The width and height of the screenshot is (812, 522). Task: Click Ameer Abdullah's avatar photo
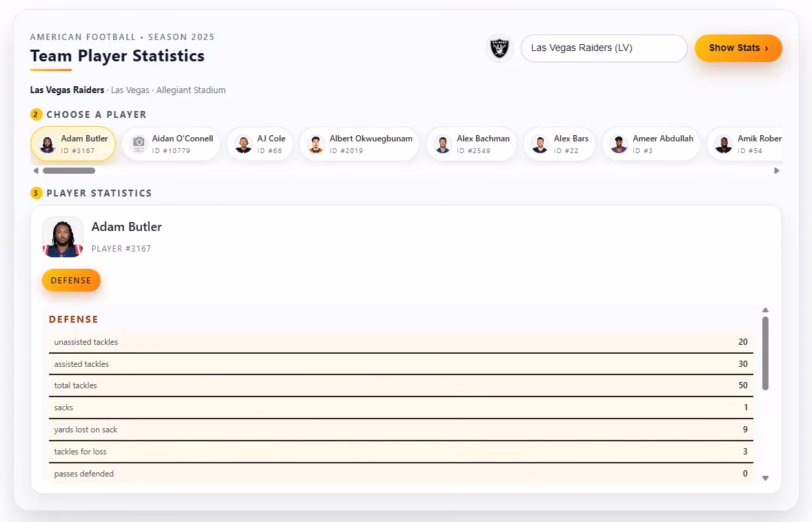(x=619, y=144)
